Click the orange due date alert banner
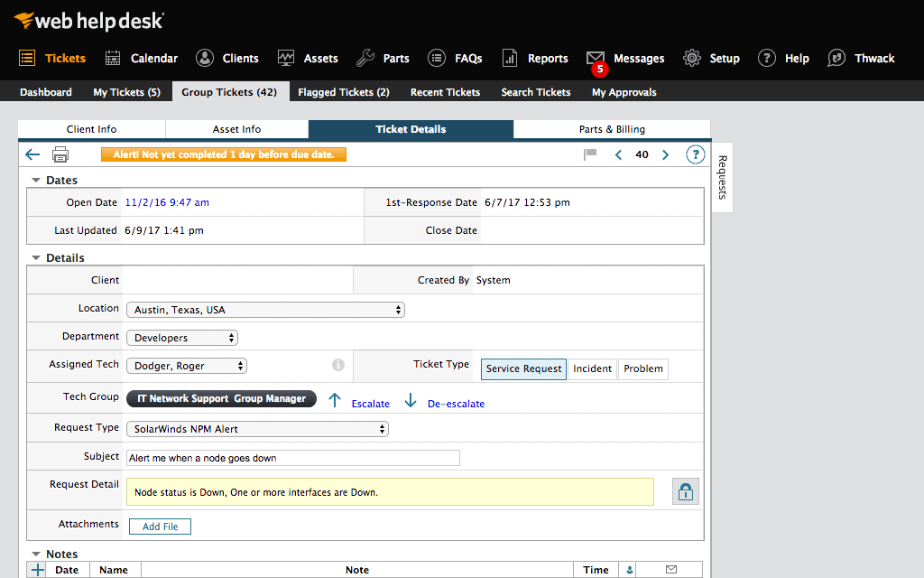This screenshot has width=924, height=578. [224, 154]
